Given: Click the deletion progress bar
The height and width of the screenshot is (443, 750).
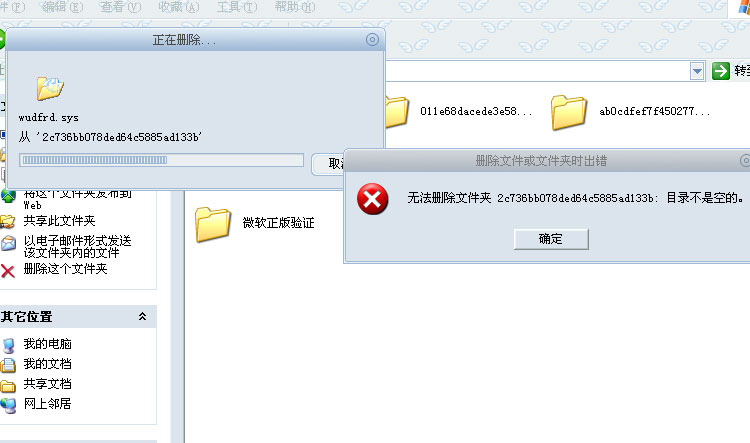Looking at the screenshot, I should pyautogui.click(x=161, y=160).
